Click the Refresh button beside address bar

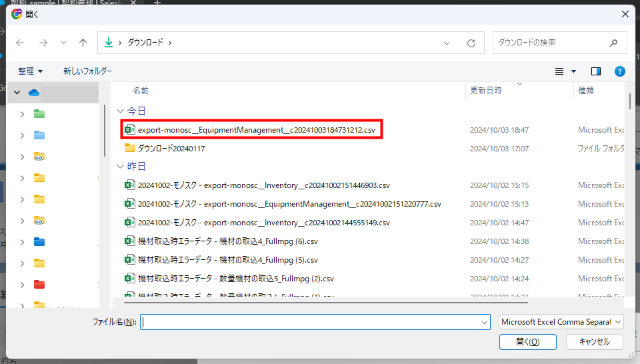pyautogui.click(x=471, y=43)
